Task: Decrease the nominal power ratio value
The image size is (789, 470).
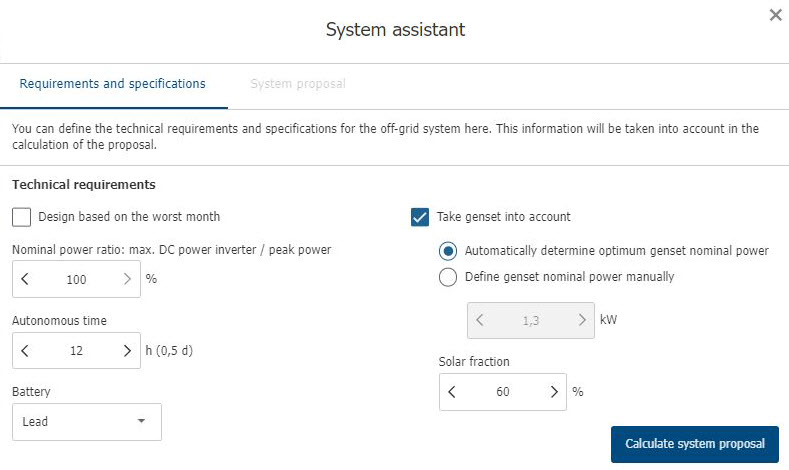Action: tap(25, 279)
